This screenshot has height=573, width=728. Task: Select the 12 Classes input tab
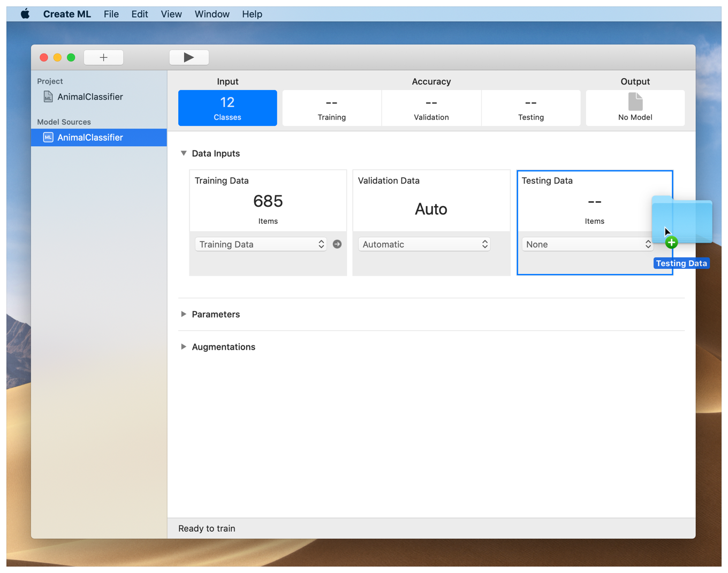[x=227, y=108]
